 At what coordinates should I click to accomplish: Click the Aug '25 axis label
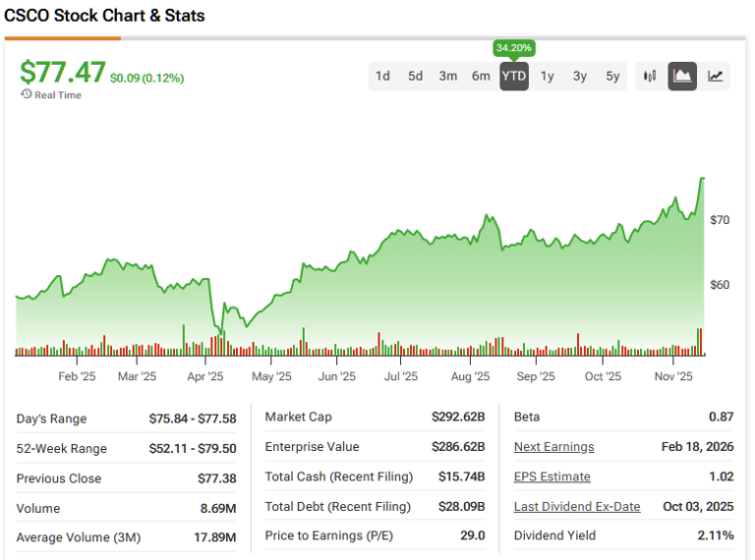[x=470, y=376]
